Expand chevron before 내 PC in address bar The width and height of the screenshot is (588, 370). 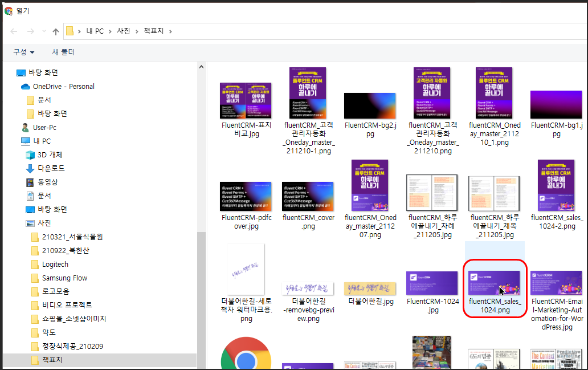pyautogui.click(x=80, y=31)
